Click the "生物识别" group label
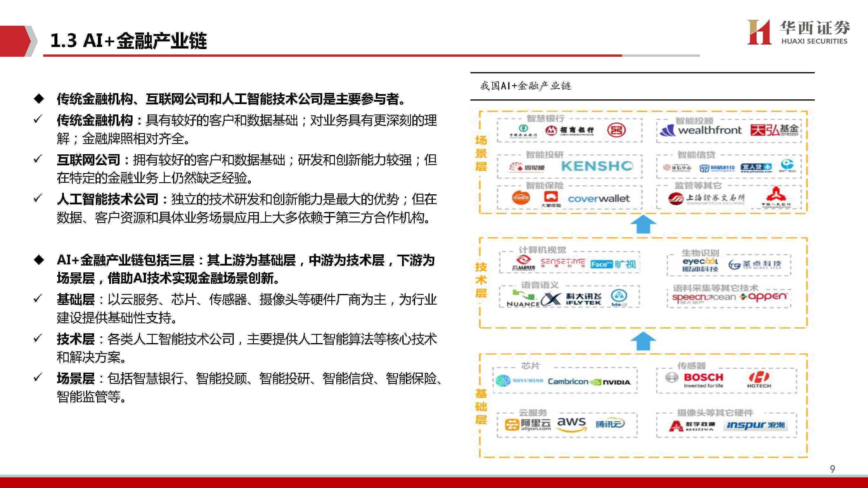 pyautogui.click(x=701, y=253)
